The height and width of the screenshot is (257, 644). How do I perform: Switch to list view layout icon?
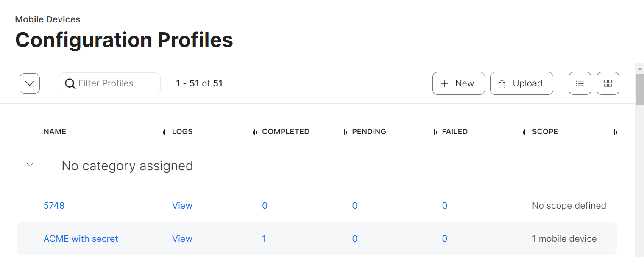580,83
